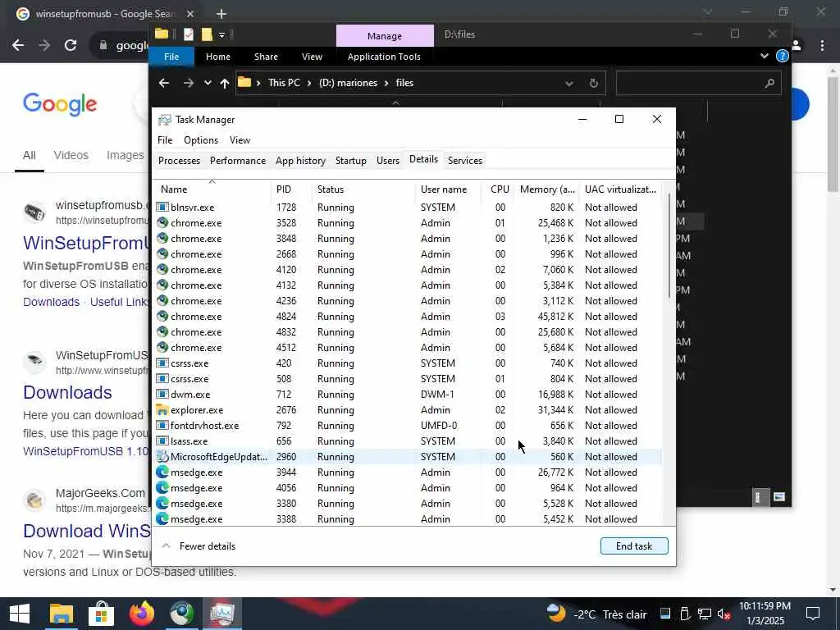
Task: Sort by the PID column header
Action: pyautogui.click(x=291, y=189)
